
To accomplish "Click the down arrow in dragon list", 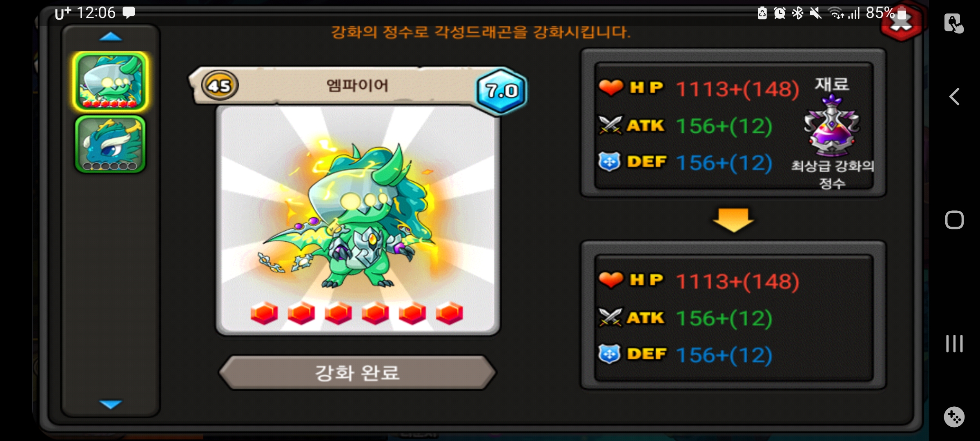I will (111, 404).
